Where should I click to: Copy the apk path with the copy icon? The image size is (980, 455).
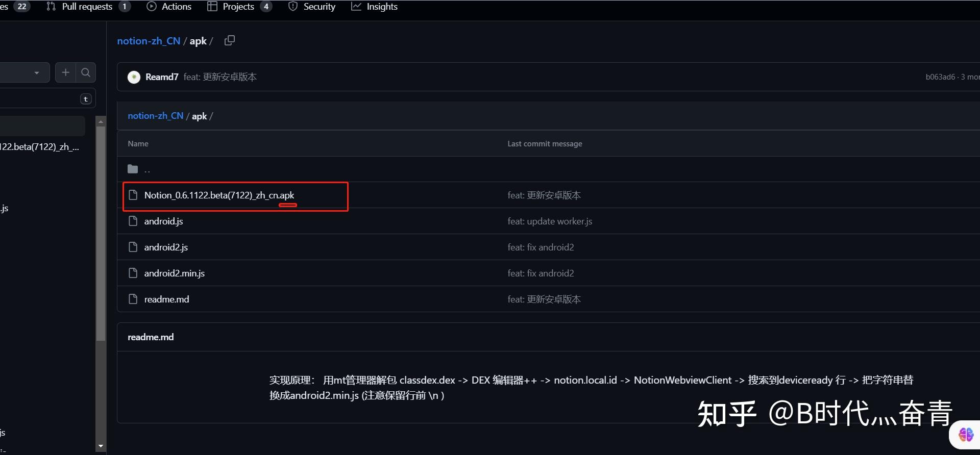(230, 40)
